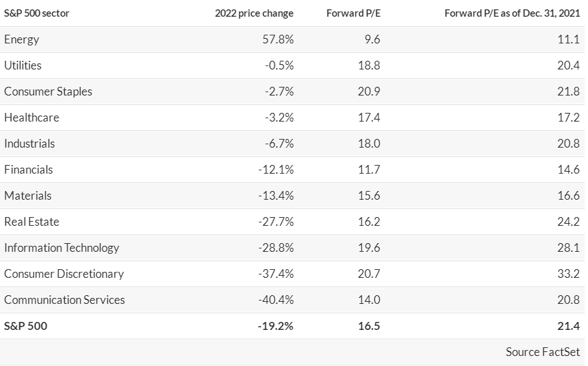Click the Forward P/E column header
Viewport: 588px width, 366px height.
(353, 13)
